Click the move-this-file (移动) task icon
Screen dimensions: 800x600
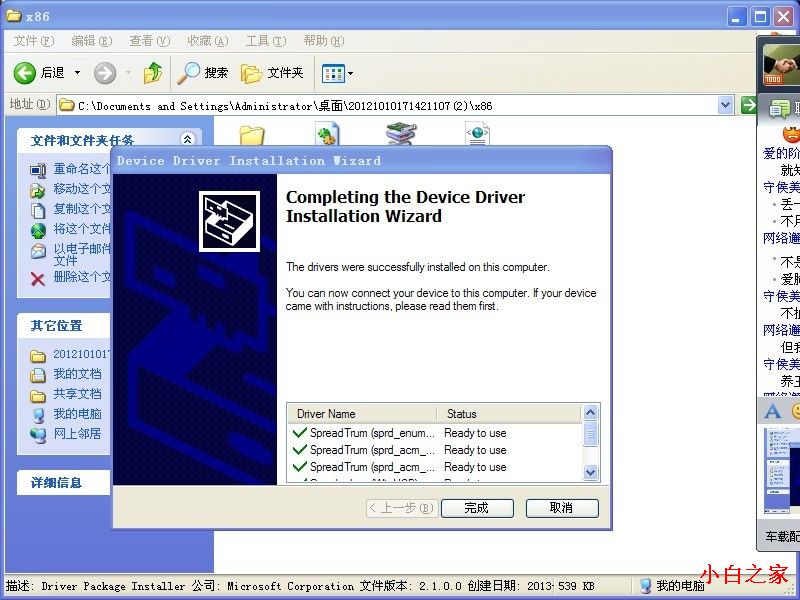38,190
